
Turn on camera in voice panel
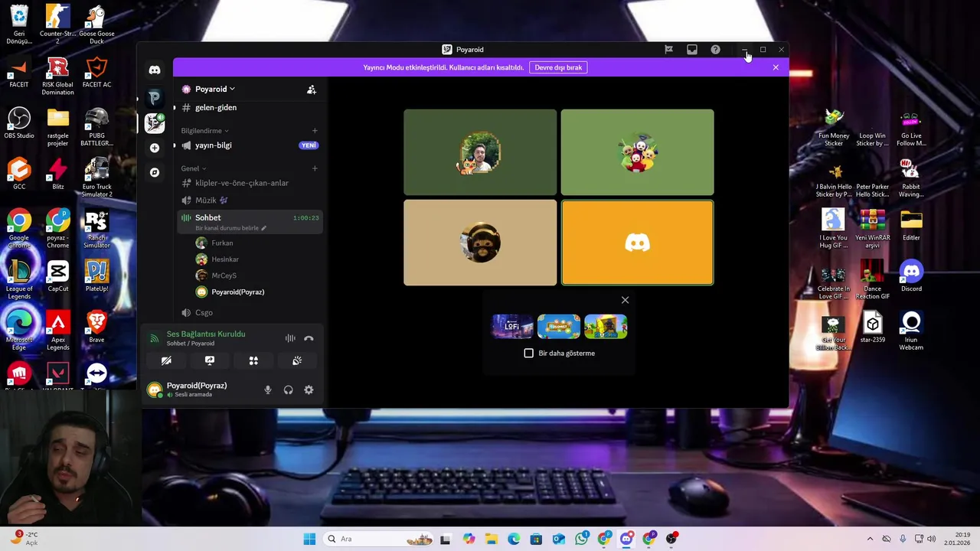tap(166, 360)
